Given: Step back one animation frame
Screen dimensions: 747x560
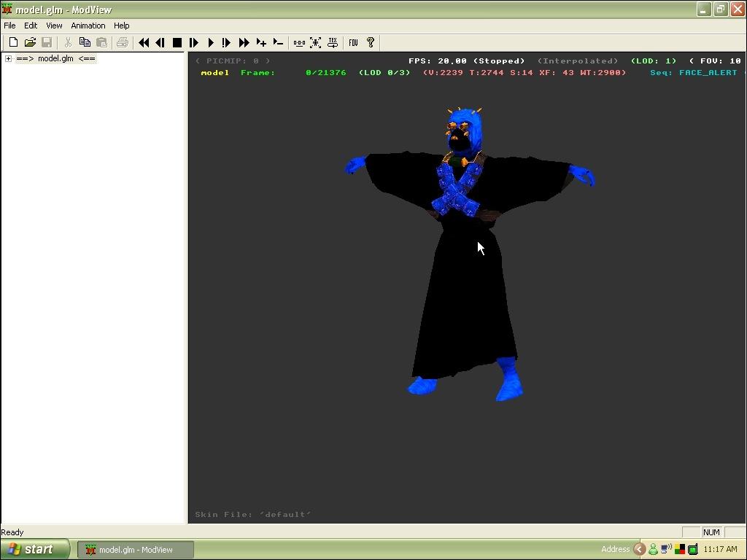Looking at the screenshot, I should 160,43.
